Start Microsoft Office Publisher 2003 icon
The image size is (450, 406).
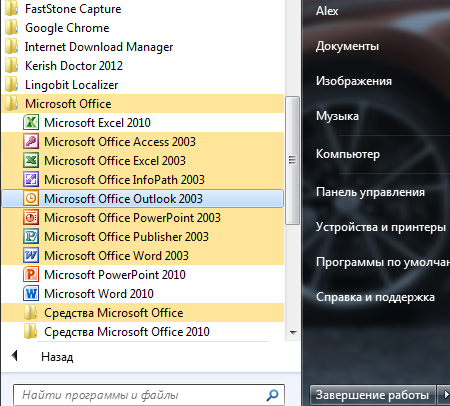pos(31,237)
